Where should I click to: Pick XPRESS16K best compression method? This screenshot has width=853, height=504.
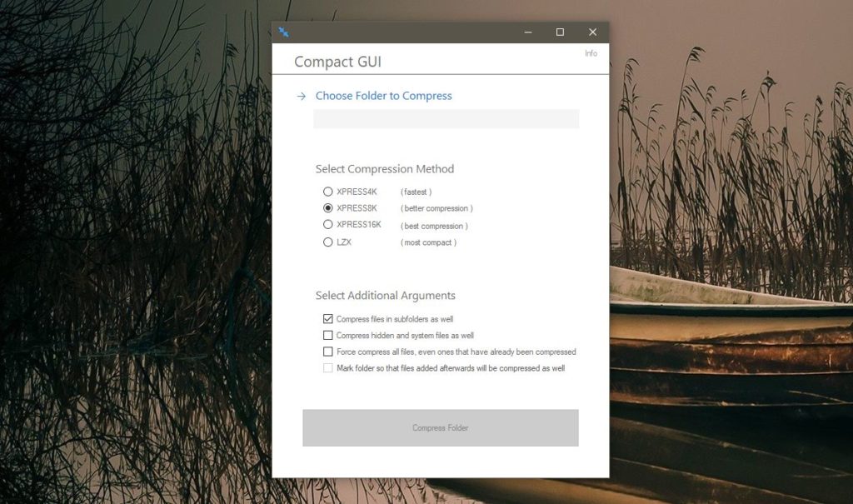click(327, 225)
